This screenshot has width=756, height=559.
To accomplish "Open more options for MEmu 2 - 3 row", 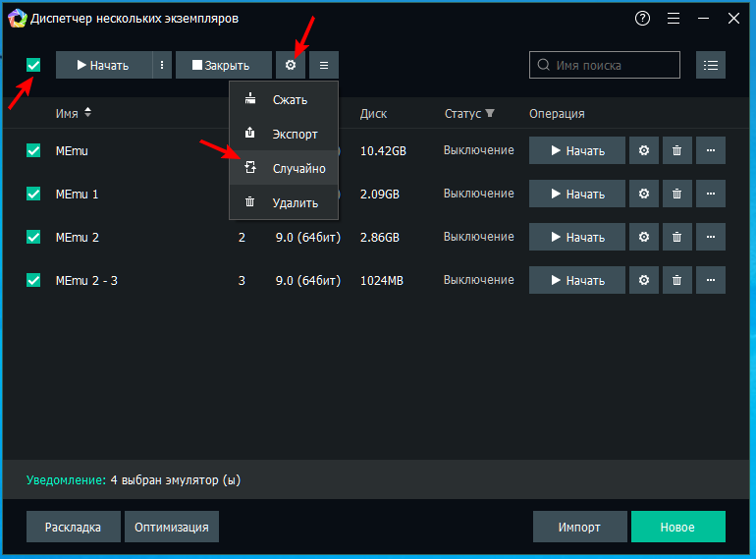I will click(711, 280).
